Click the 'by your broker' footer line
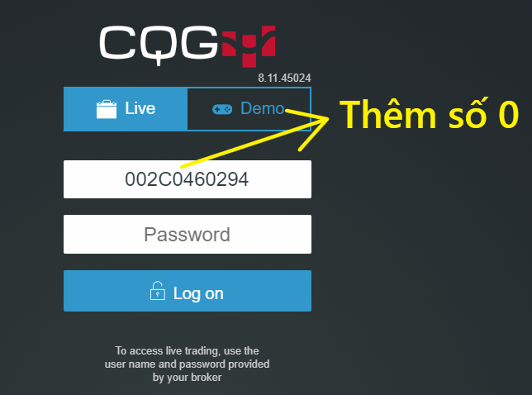The height and width of the screenshot is (395, 532). (187, 378)
